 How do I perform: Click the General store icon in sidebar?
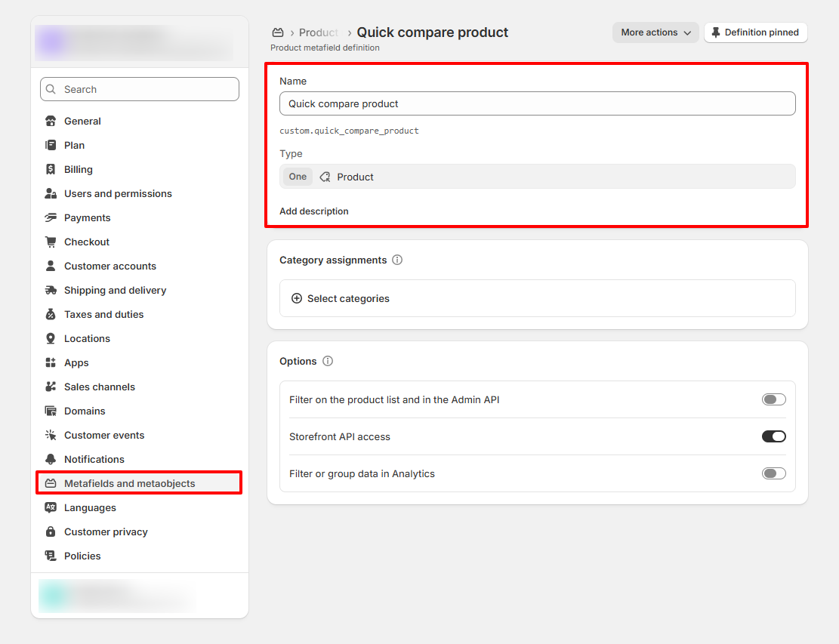click(x=51, y=121)
